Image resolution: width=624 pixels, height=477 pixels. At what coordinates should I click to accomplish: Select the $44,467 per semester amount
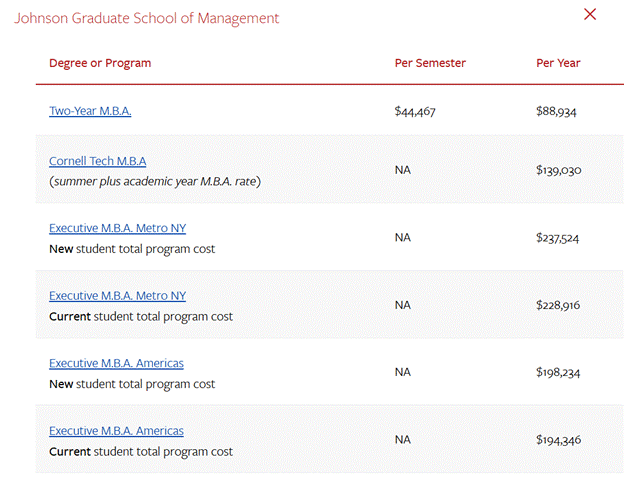click(415, 111)
